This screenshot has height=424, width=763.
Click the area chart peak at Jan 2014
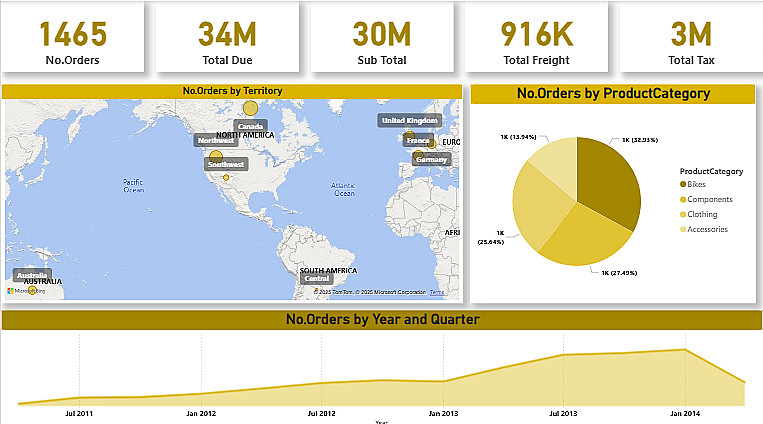[685, 350]
